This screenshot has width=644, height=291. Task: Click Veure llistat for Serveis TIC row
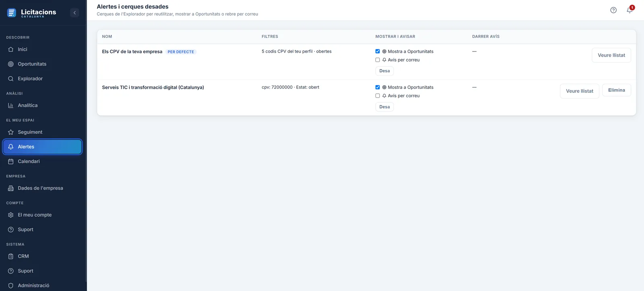point(580,91)
